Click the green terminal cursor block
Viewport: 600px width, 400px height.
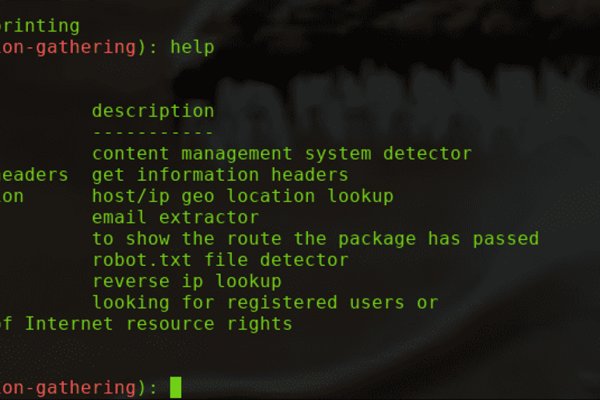click(176, 387)
